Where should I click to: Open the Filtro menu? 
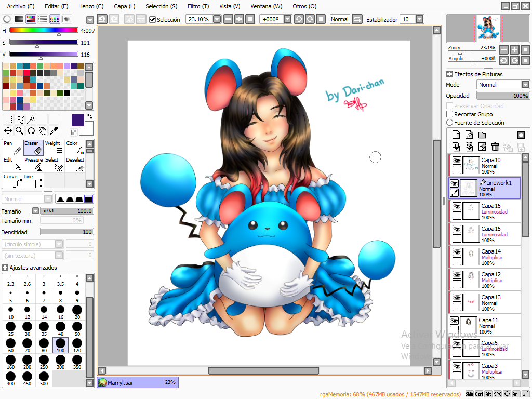point(198,6)
